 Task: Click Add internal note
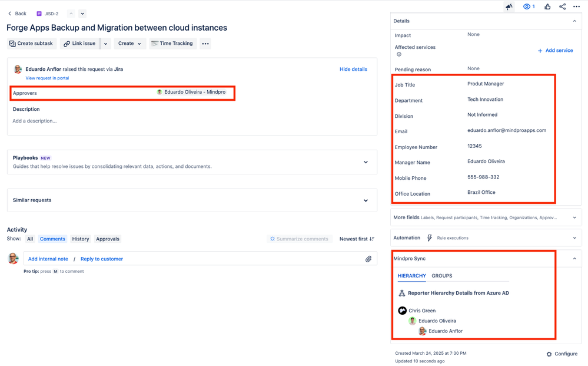pyautogui.click(x=48, y=259)
